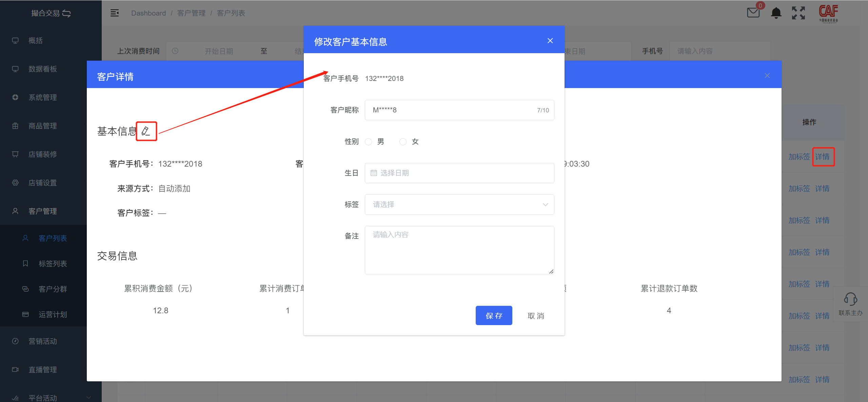Click the 取消 button
This screenshot has height=402, width=868.
(536, 316)
